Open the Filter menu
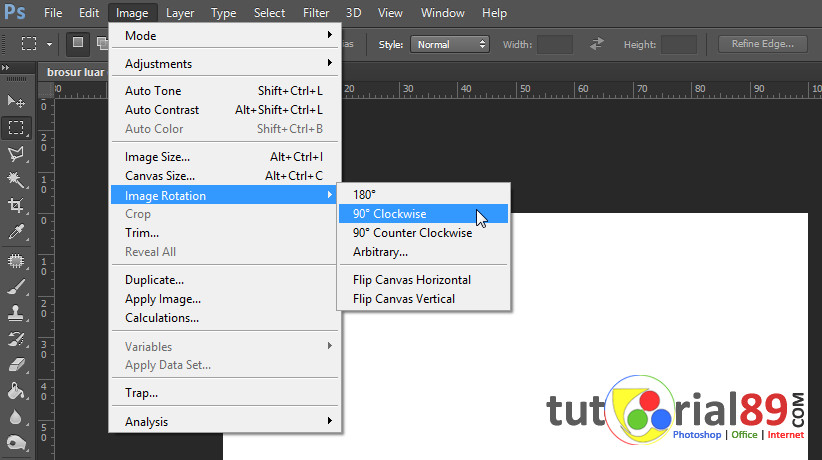 [316, 13]
